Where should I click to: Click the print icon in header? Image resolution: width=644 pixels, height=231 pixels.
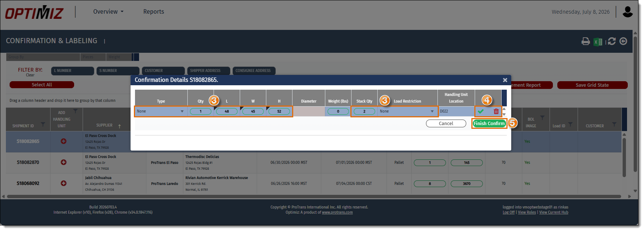click(x=585, y=41)
